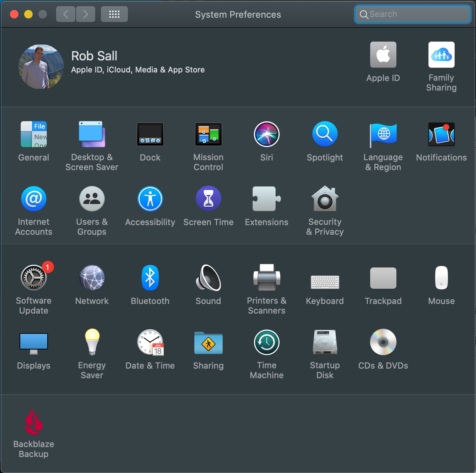Click the yellow minimize window button
The width and height of the screenshot is (476, 473).
(x=28, y=14)
